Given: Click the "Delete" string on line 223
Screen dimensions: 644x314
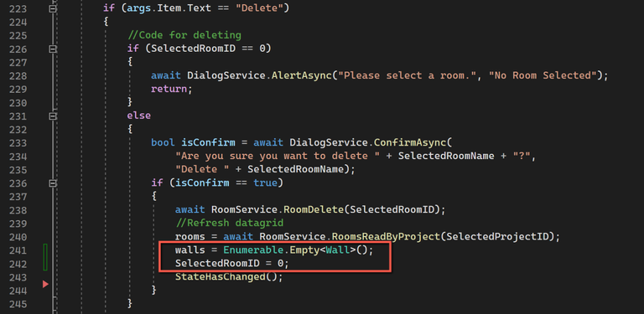Looking at the screenshot, I should pyautogui.click(x=260, y=8).
